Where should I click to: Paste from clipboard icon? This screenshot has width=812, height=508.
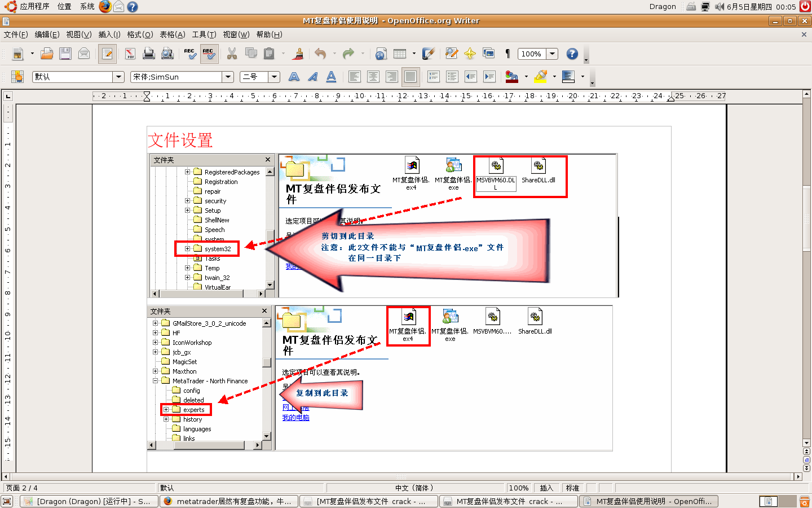click(270, 54)
